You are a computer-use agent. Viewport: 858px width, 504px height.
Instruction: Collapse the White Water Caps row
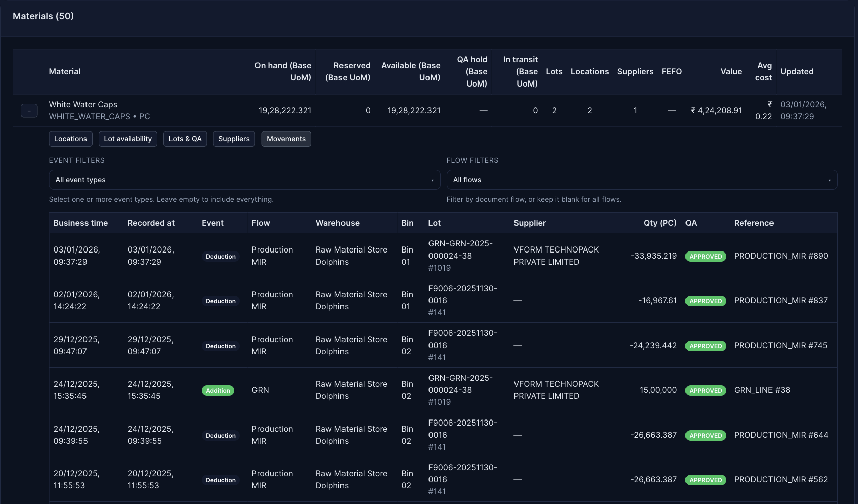[29, 111]
